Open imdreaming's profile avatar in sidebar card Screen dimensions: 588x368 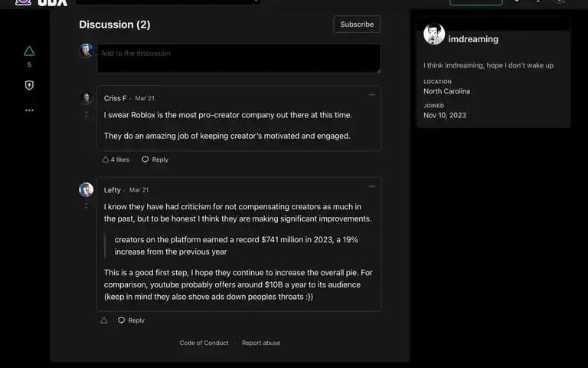[434, 34]
